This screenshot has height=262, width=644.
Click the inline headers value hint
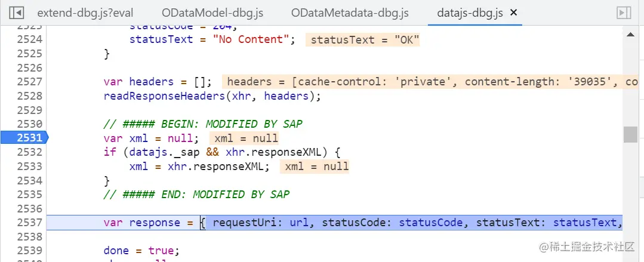pyautogui.click(x=430, y=82)
